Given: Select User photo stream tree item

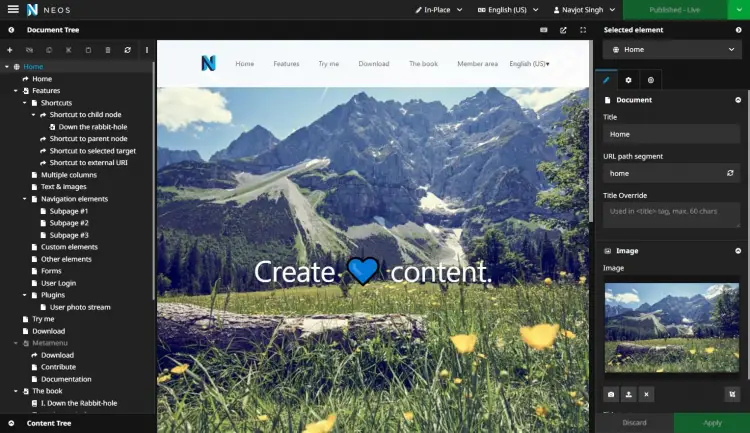Looking at the screenshot, I should [80, 307].
